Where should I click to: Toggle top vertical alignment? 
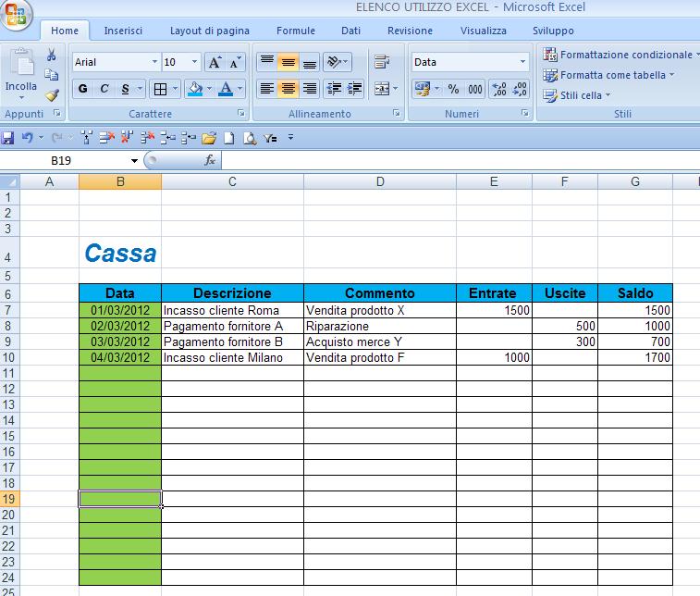pyautogui.click(x=267, y=62)
